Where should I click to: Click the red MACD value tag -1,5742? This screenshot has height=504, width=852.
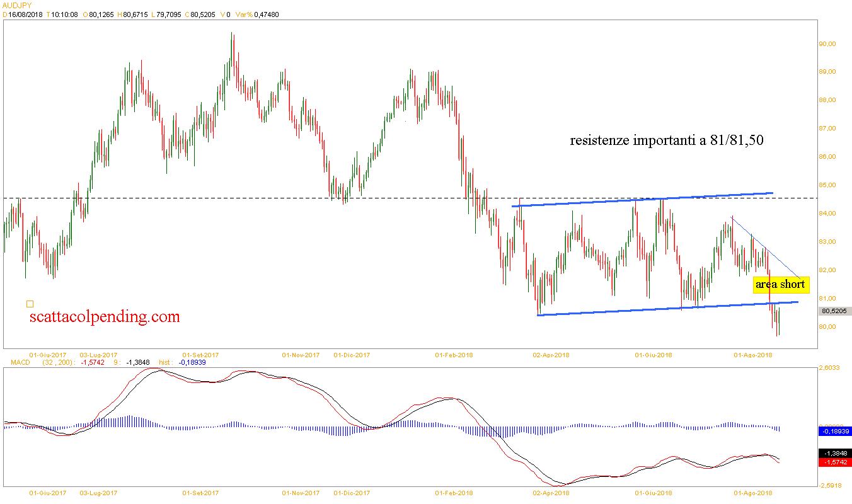point(834,462)
